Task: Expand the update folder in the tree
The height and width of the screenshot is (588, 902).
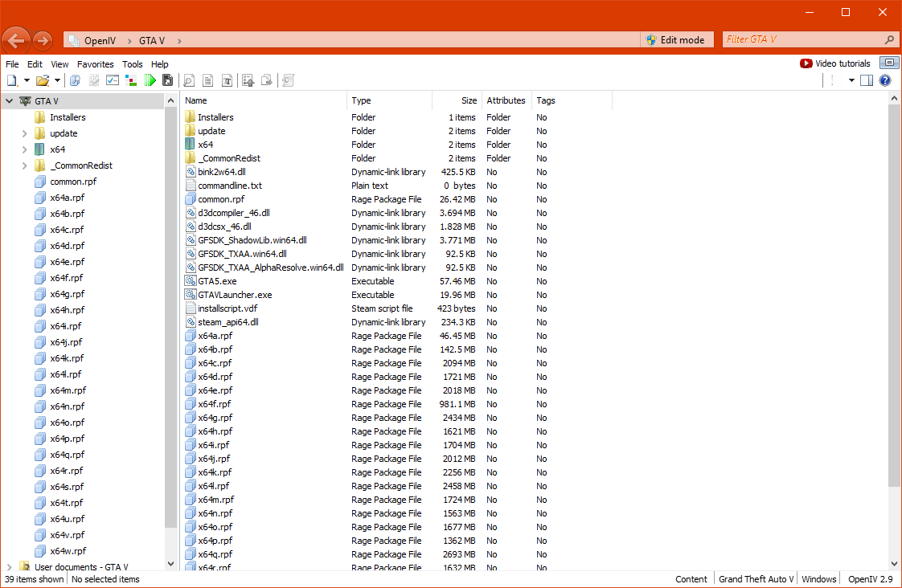Action: tap(24, 133)
